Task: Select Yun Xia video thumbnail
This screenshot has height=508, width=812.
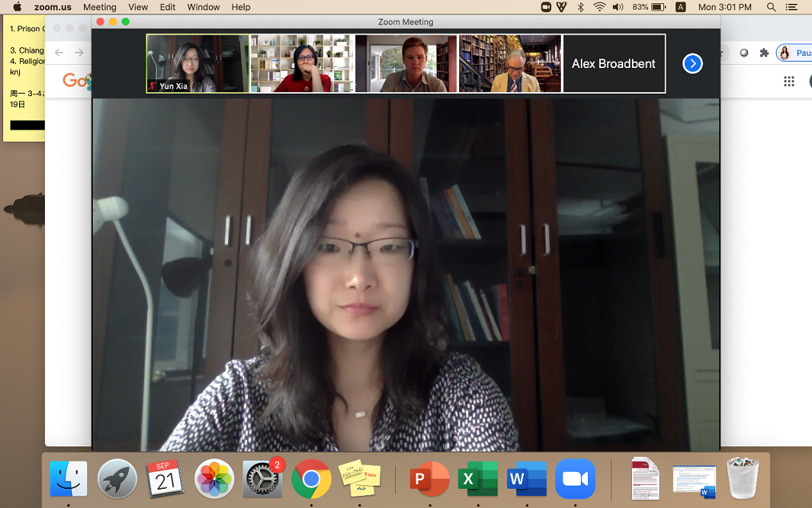Action: point(198,64)
